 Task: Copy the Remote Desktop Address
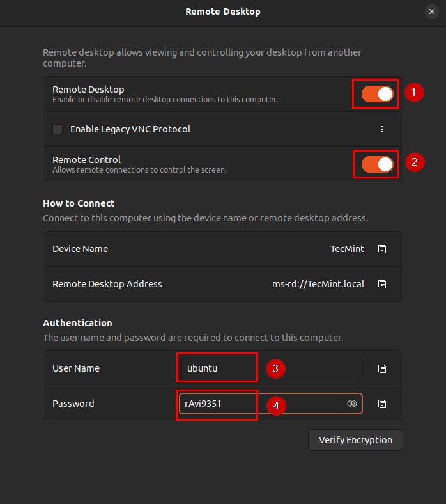click(x=382, y=284)
